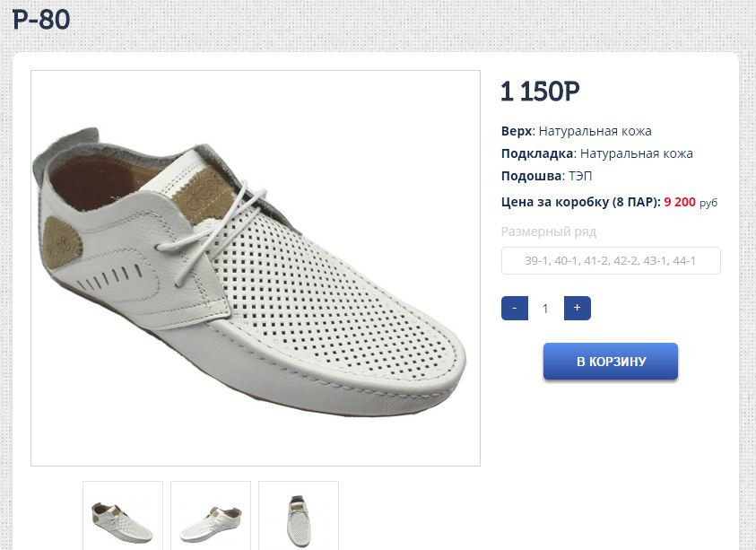Click the 1 150P price
The height and width of the screenshot is (550, 756).
tap(540, 92)
